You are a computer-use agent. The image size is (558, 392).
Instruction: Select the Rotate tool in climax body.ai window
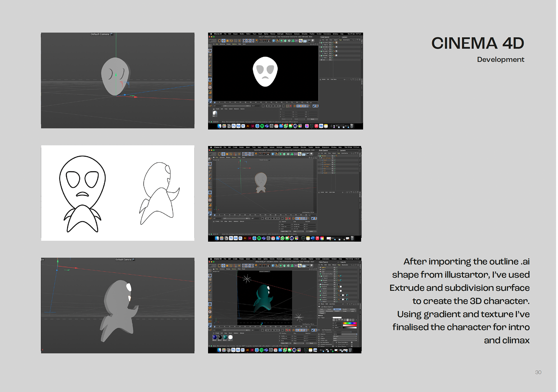(x=231, y=265)
